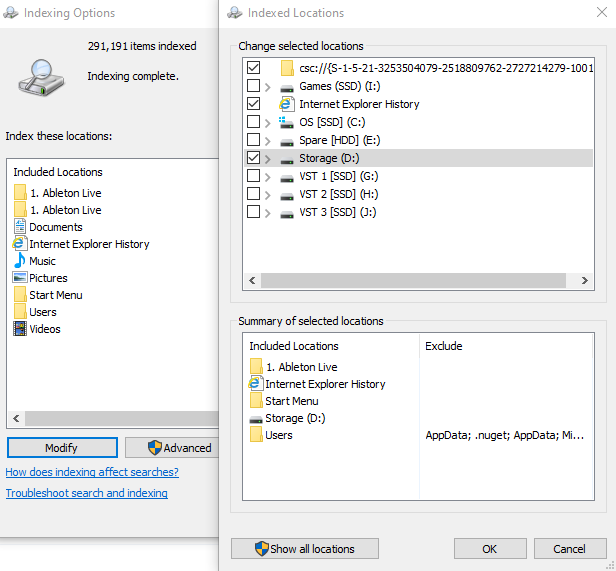The image size is (616, 571).
Task: Click the Documents icon in Indexing Options list
Action: click(x=20, y=227)
